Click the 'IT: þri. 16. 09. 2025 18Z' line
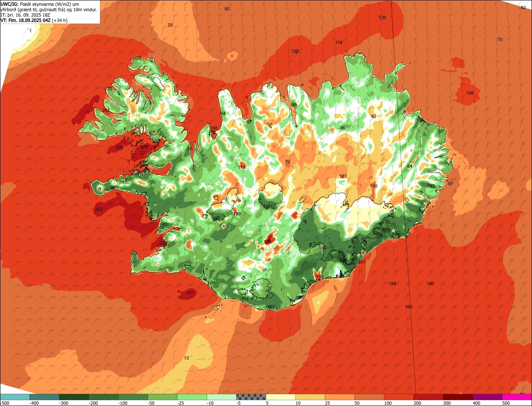This screenshot has width=532, height=406. 26,15
